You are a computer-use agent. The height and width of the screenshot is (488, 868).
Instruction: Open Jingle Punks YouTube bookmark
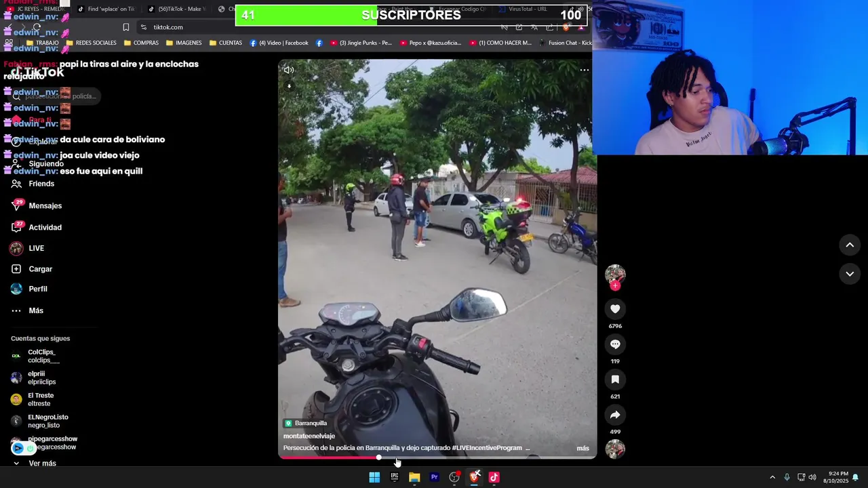point(361,43)
